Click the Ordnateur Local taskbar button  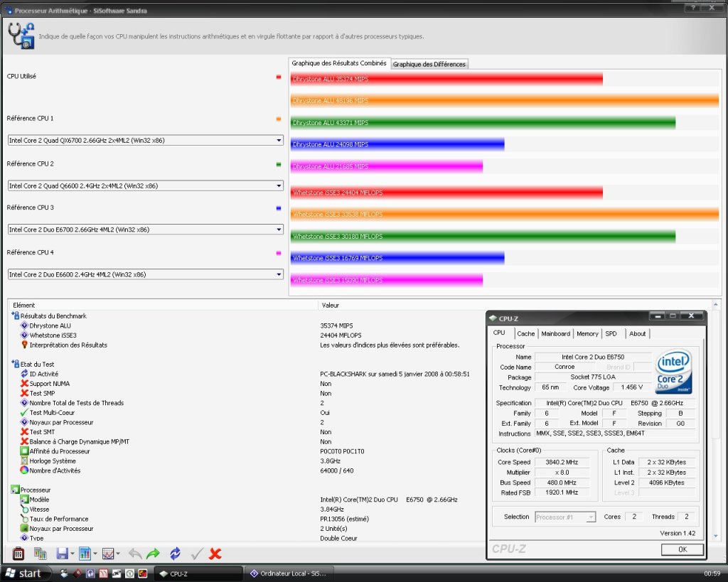(x=289, y=573)
